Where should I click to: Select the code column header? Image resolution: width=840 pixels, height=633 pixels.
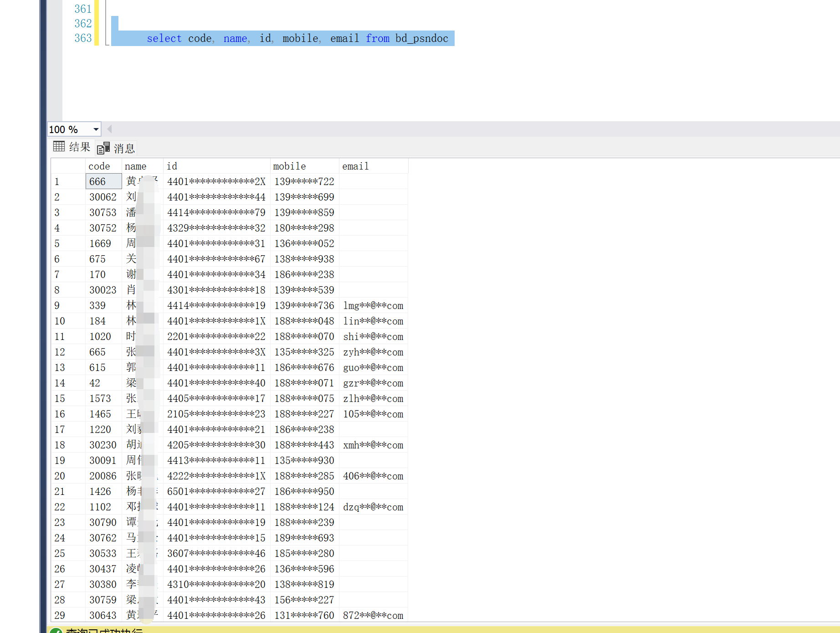pos(99,166)
